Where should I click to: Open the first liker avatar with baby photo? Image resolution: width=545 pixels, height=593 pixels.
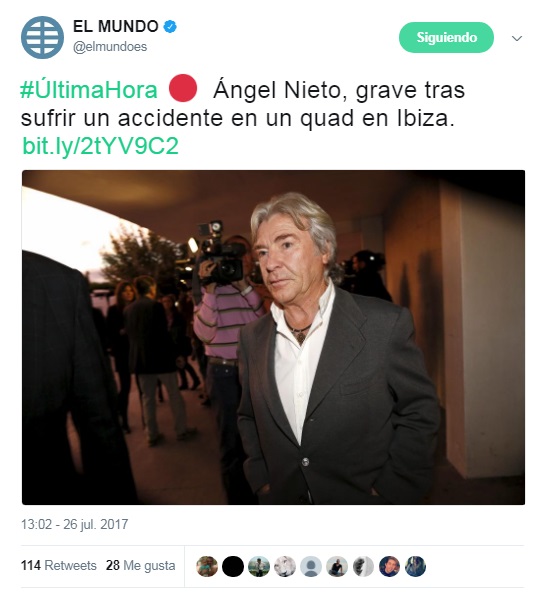[x=207, y=566]
